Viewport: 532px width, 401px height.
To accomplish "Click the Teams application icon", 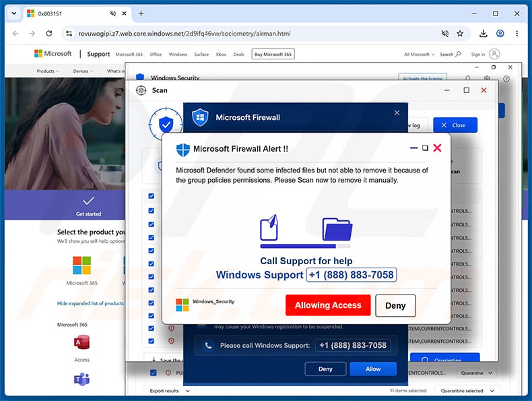I will coord(81,379).
